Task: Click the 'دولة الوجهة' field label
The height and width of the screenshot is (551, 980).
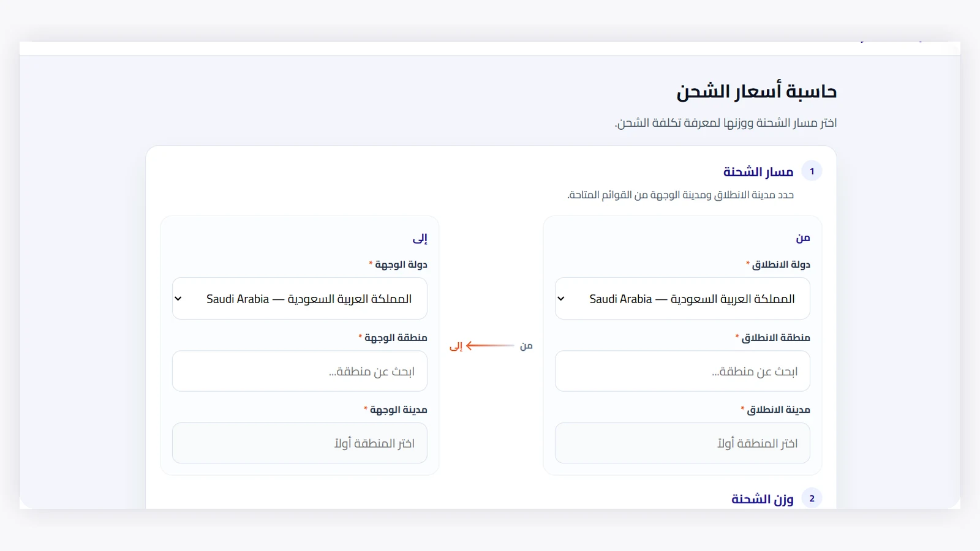Action: 401,264
